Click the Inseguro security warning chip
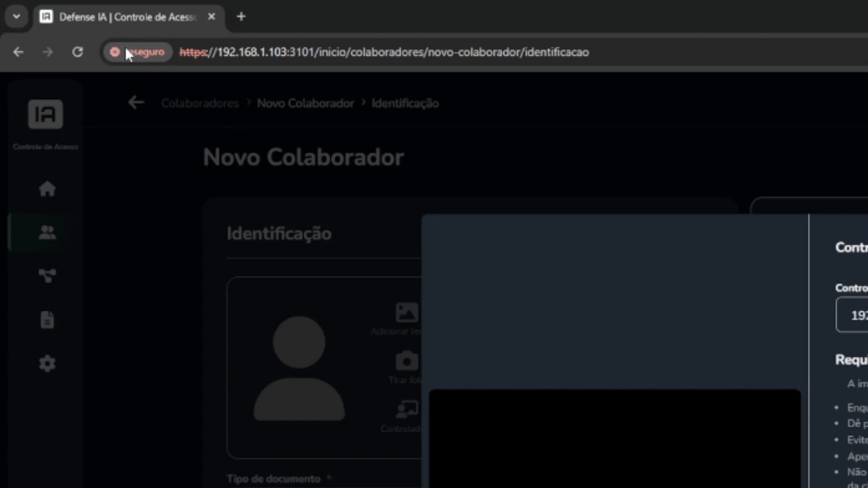This screenshot has width=868, height=488. [x=137, y=52]
